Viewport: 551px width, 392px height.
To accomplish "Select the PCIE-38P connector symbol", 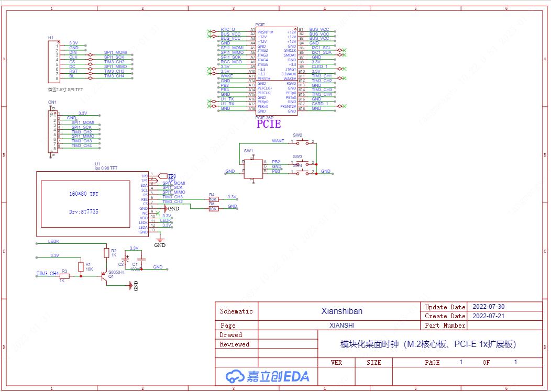I will pos(277,71).
